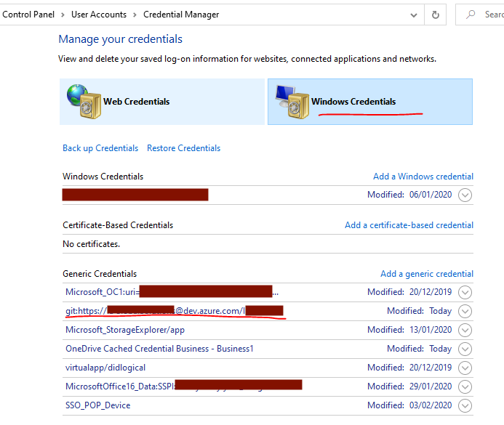Screen dimensions: 504x425
Task: Expand the Microsoft_OC1 credential chevron
Action: [465, 292]
